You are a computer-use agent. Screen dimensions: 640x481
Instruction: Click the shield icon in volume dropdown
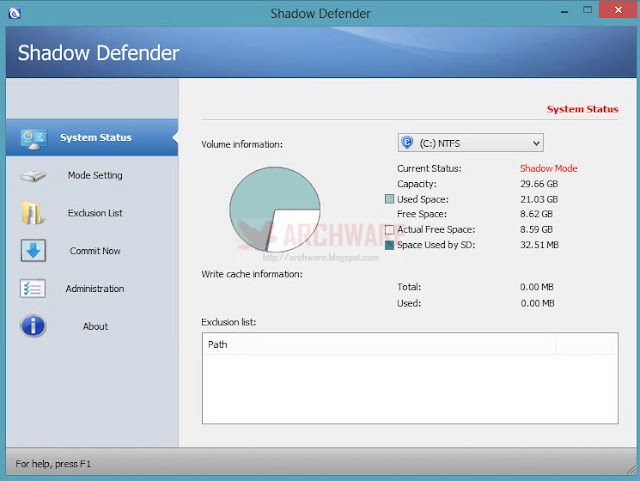[x=407, y=143]
